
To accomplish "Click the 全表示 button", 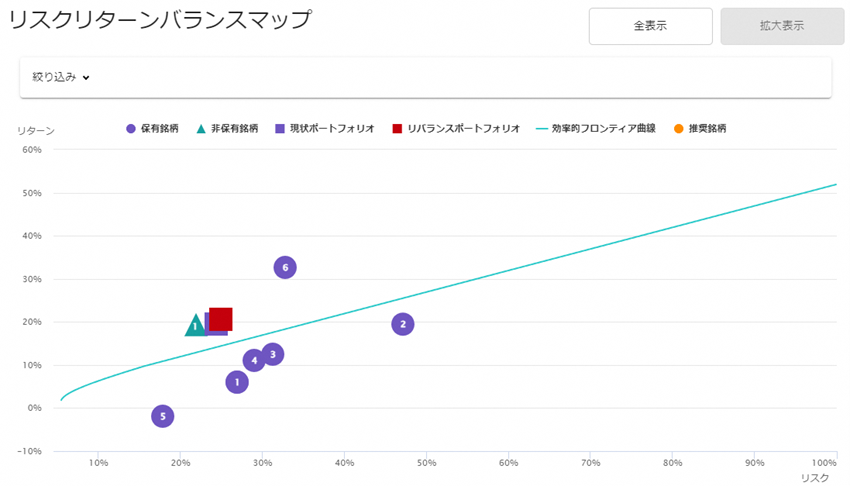I will tap(651, 26).
